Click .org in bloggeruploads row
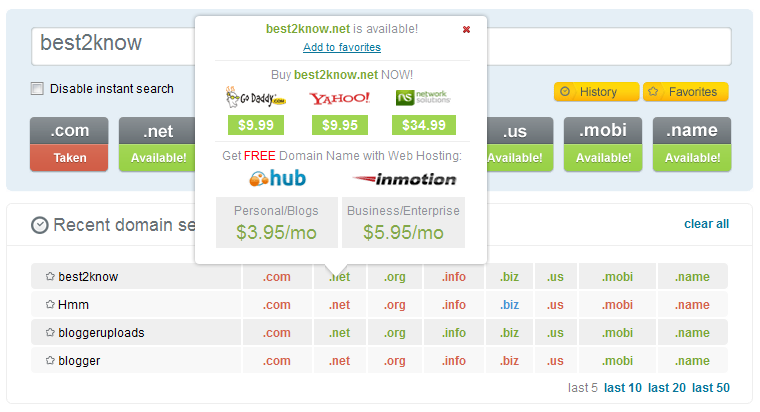This screenshot has height=412, width=760. pyautogui.click(x=395, y=333)
